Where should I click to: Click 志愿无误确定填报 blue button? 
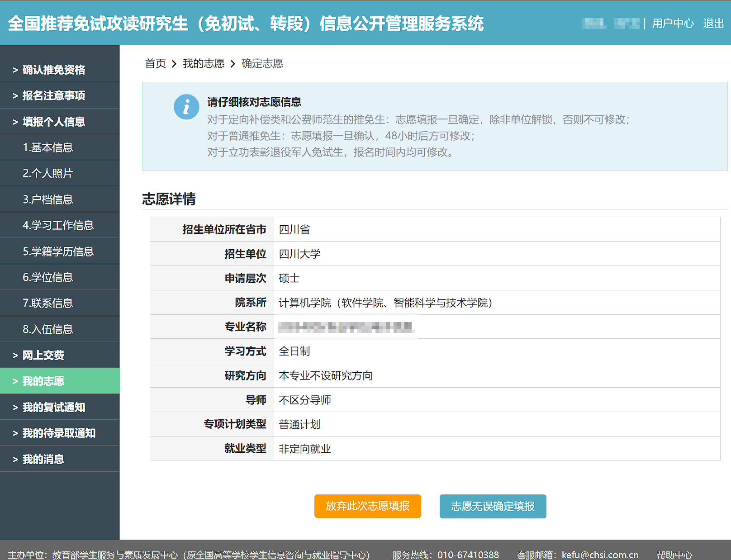(x=493, y=506)
